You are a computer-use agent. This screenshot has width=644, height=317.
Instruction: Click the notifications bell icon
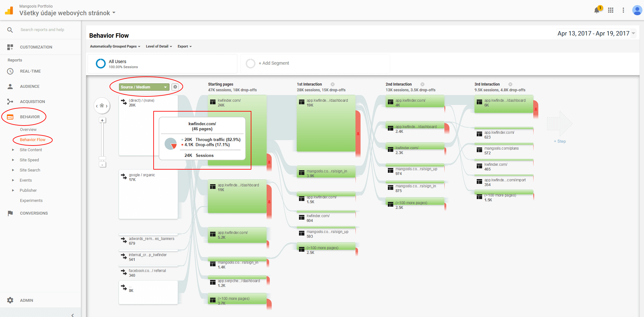(597, 10)
